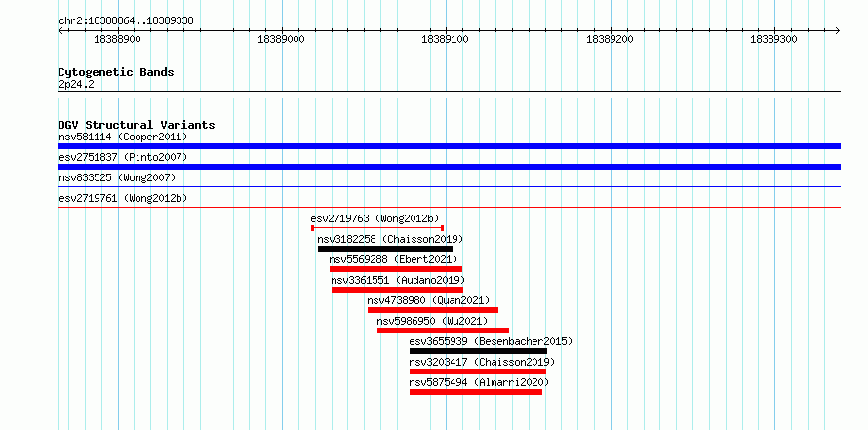
Task: Click the black bar under esv3655939
Action: [x=478, y=351]
